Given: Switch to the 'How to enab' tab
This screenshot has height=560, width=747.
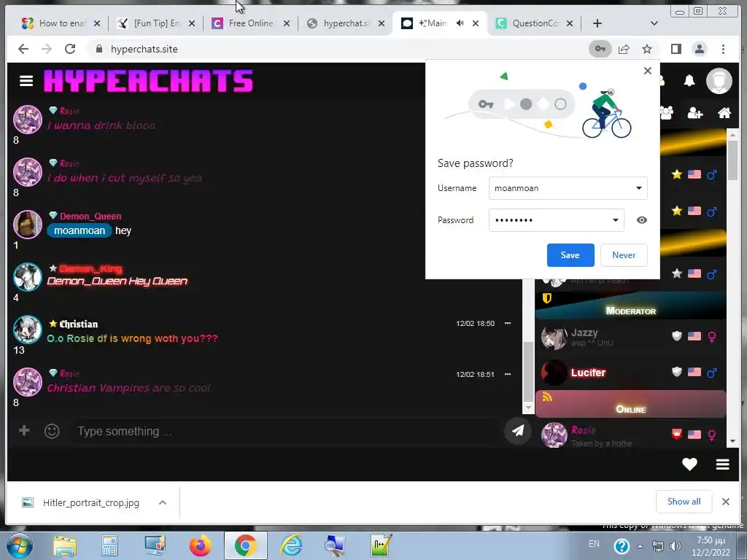Looking at the screenshot, I should 61,23.
